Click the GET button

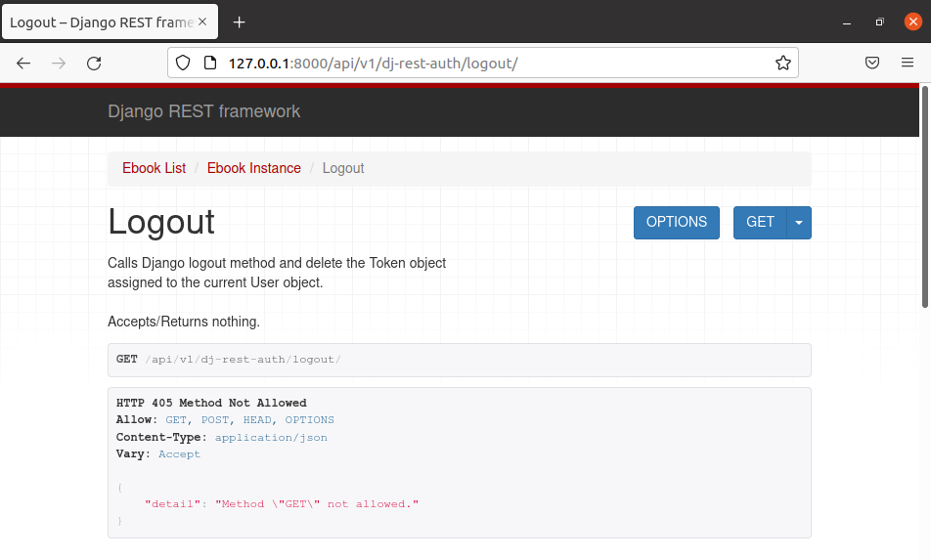coord(760,223)
